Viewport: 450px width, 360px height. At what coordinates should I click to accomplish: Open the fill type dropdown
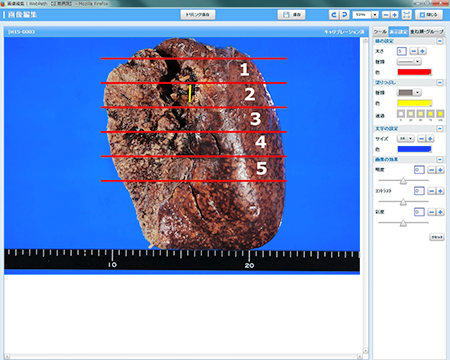409,93
